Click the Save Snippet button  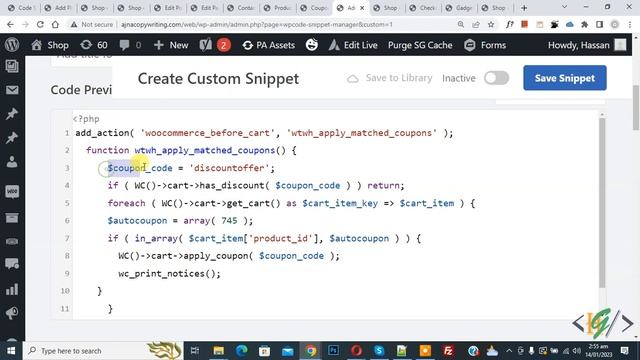click(565, 78)
